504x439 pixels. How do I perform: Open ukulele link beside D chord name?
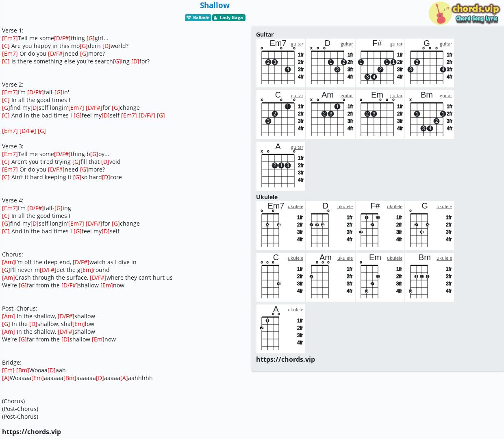tap(345, 206)
